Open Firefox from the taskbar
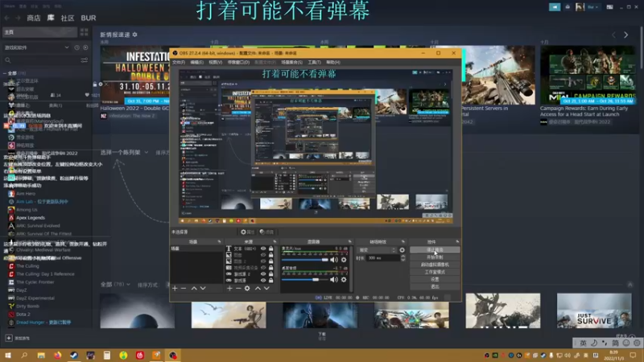The height and width of the screenshot is (362, 644). pos(57,356)
